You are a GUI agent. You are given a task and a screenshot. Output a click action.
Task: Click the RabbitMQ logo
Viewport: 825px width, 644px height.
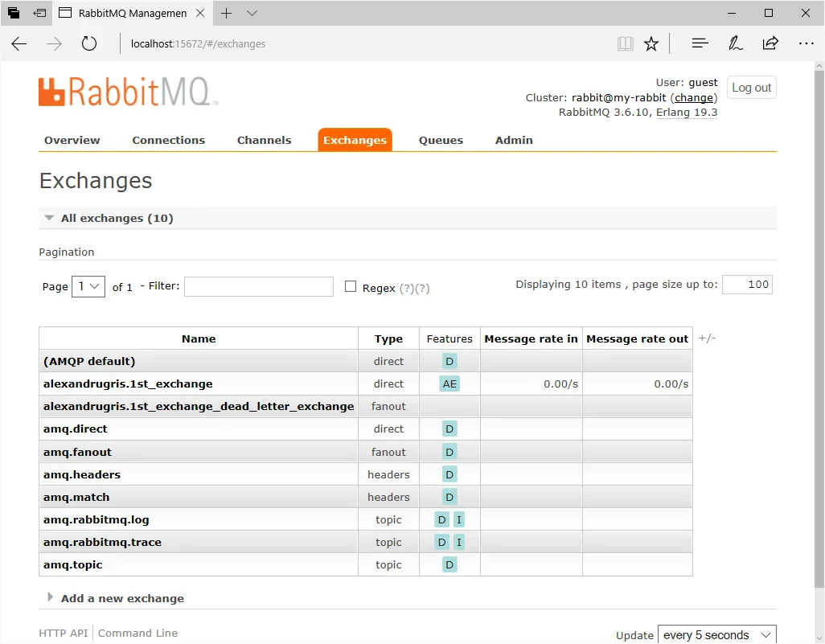point(129,92)
